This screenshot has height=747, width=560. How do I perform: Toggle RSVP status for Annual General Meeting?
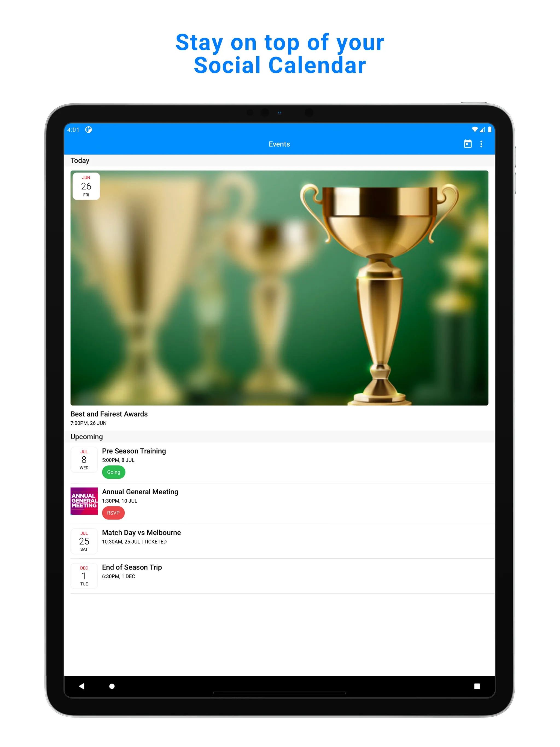(113, 513)
